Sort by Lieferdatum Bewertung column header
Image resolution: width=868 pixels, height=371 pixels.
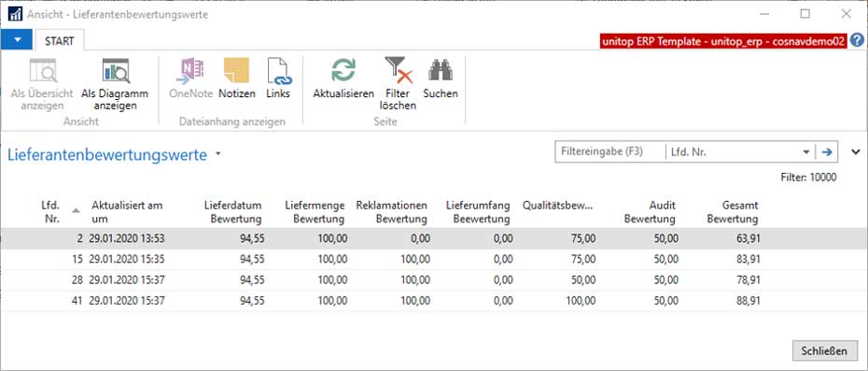233,212
